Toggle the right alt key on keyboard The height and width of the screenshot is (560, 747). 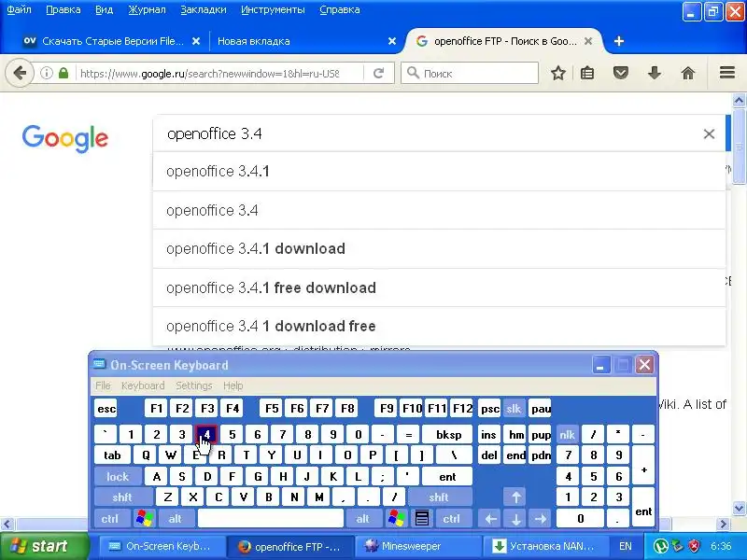click(362, 519)
